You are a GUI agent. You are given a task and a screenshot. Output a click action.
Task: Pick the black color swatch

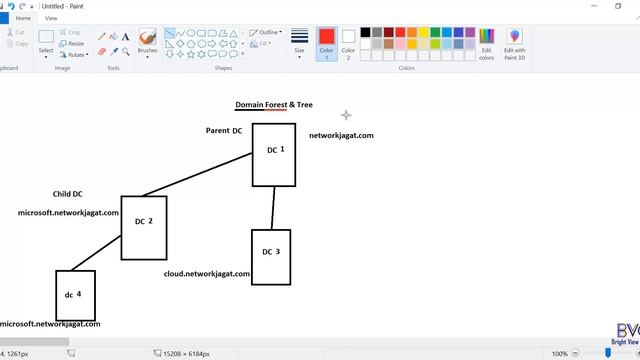point(365,32)
